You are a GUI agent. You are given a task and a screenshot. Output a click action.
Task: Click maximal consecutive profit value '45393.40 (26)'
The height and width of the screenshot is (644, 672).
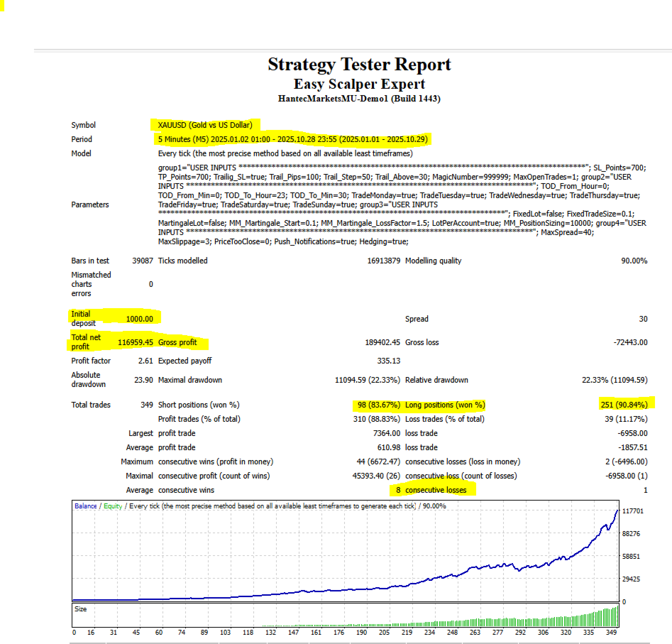(376, 476)
